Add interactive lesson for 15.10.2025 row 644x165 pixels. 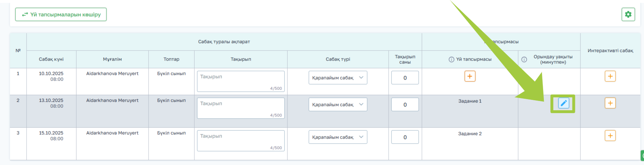coord(610,136)
